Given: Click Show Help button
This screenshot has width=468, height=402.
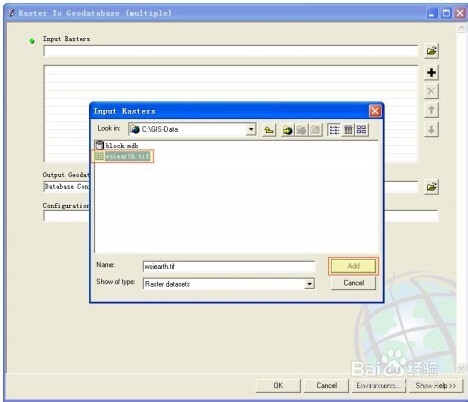Looking at the screenshot, I should 436,385.
